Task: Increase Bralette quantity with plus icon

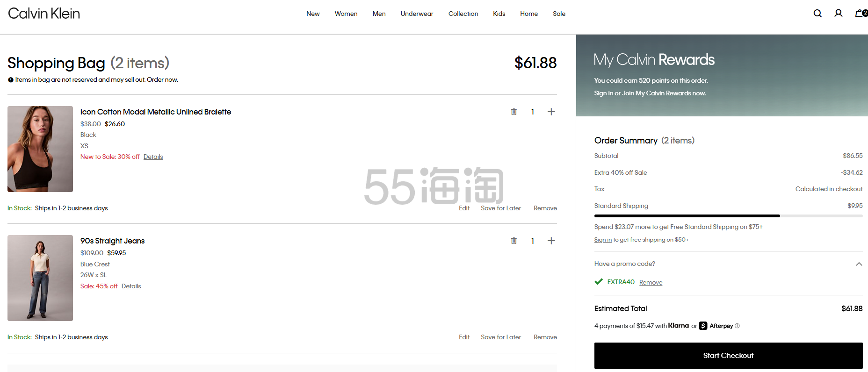Action: pyautogui.click(x=551, y=112)
